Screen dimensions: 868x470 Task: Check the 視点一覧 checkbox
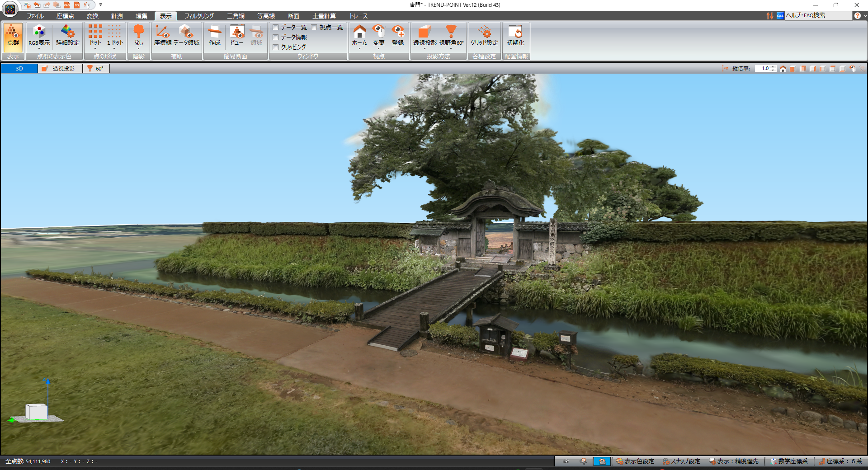[314, 28]
